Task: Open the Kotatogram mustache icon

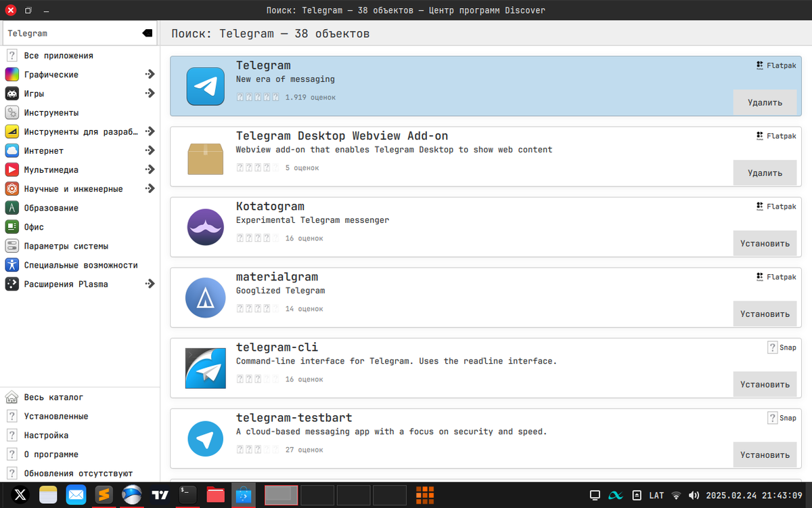Action: click(x=205, y=227)
